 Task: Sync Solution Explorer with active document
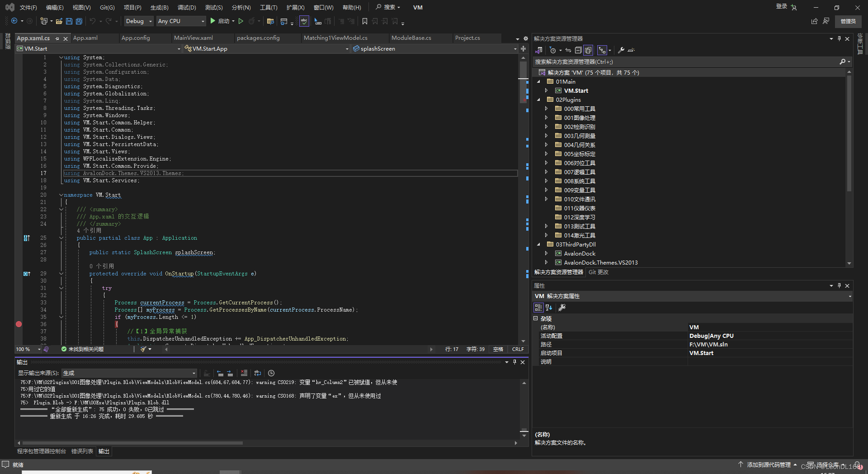click(568, 50)
